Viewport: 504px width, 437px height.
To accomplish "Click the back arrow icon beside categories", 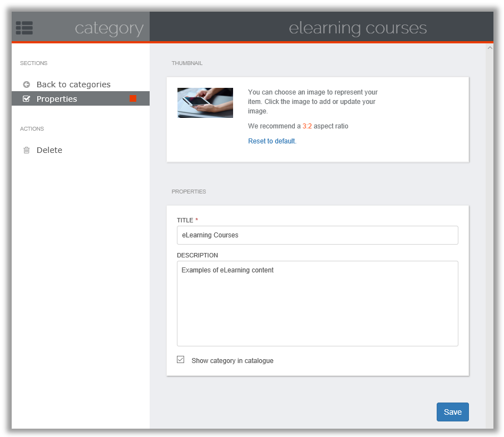I will coord(26,85).
